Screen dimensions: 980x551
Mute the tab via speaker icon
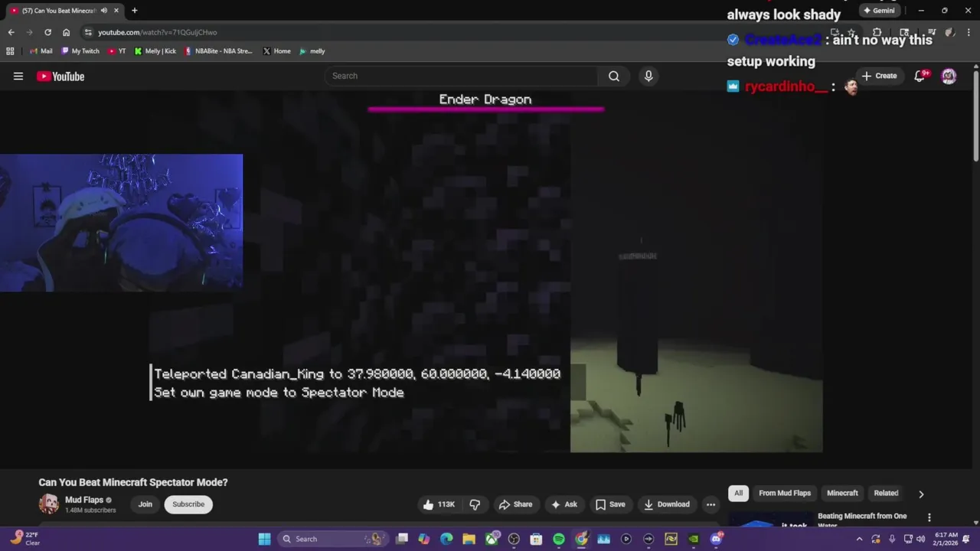(x=104, y=11)
